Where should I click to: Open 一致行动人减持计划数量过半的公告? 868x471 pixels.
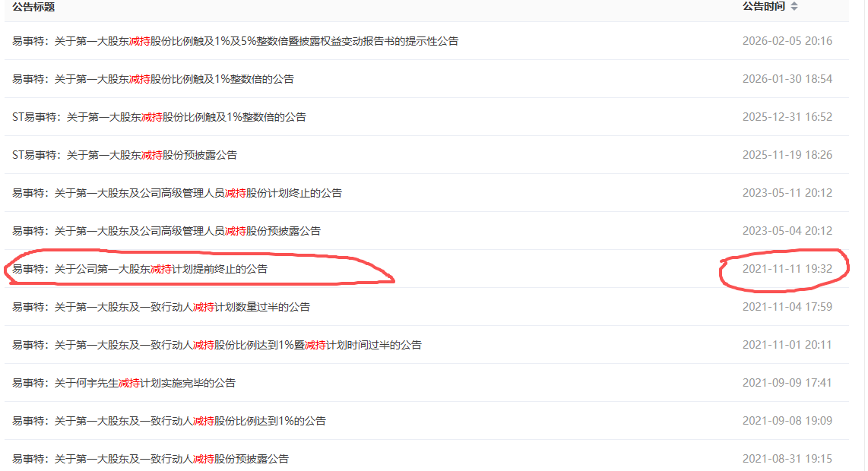(161, 307)
